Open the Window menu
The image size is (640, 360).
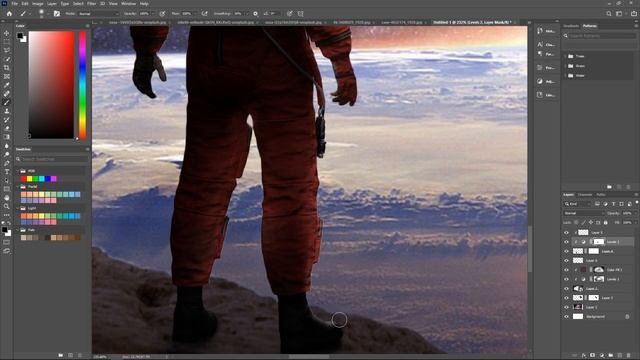pos(129,3)
